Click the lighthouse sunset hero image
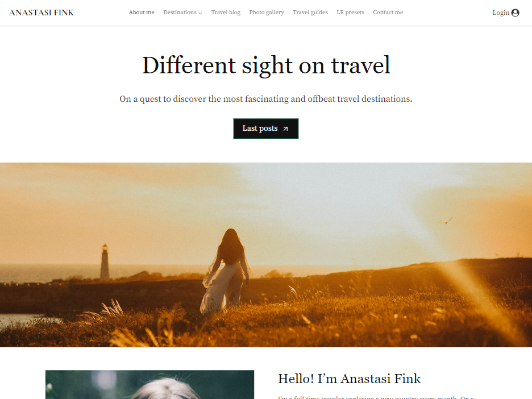This screenshot has height=399, width=532. coord(266,255)
